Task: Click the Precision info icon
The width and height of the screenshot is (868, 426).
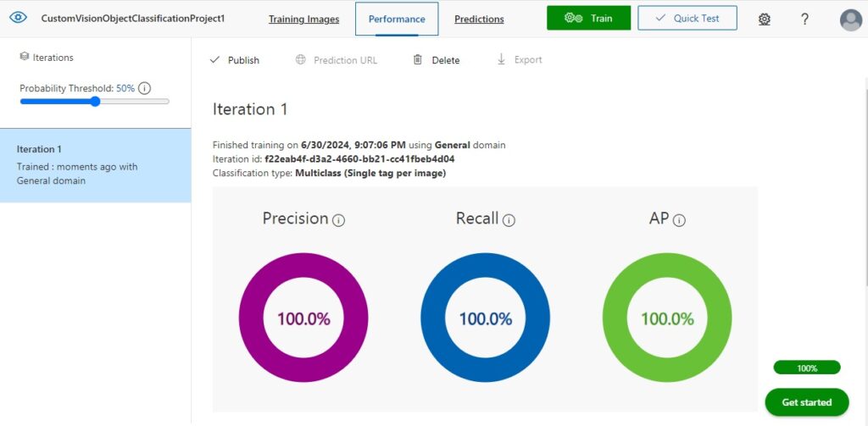Action: 339,220
